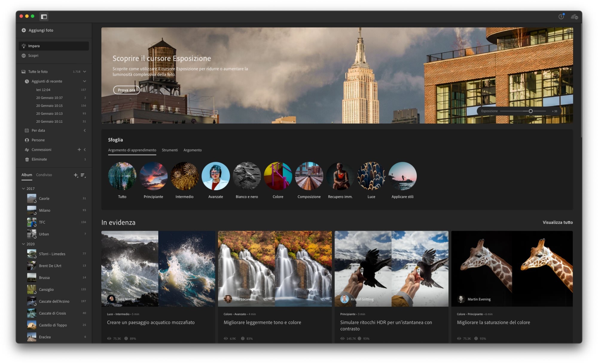Viewport: 598px width, 364px height.
Task: Open the Scopri globe section
Action: coord(33,56)
